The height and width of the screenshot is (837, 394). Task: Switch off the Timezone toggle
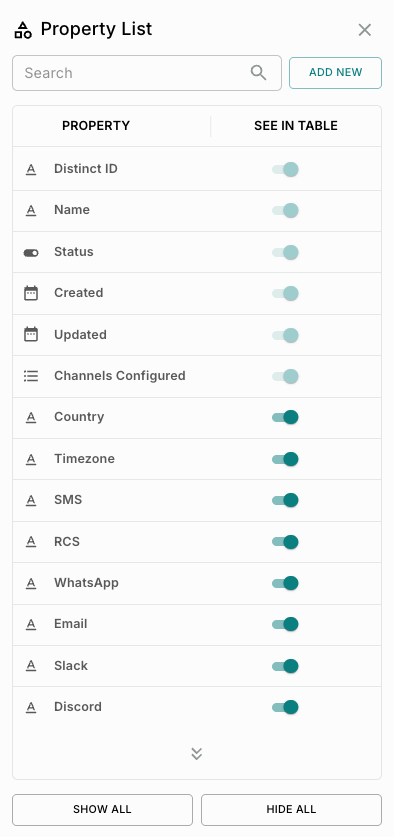coord(285,459)
